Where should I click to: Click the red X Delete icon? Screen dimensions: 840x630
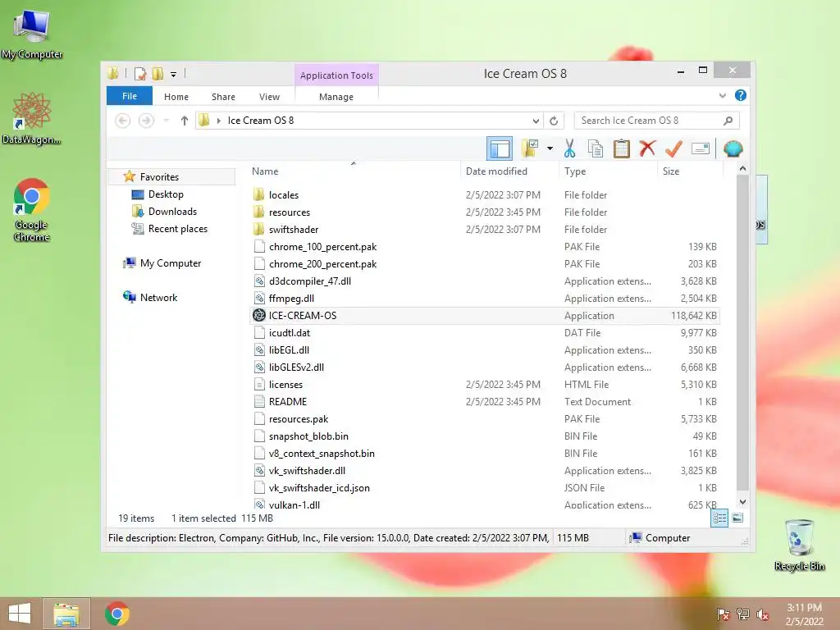click(647, 148)
